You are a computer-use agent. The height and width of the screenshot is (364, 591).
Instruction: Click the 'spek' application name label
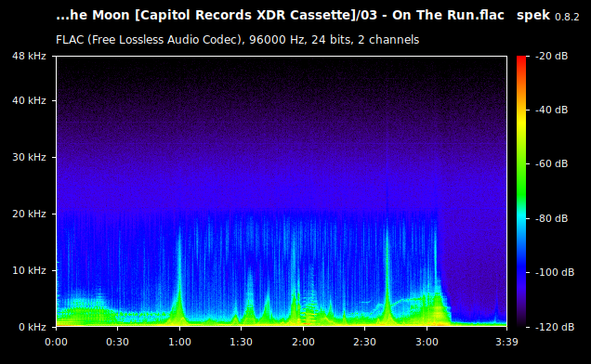(x=533, y=16)
